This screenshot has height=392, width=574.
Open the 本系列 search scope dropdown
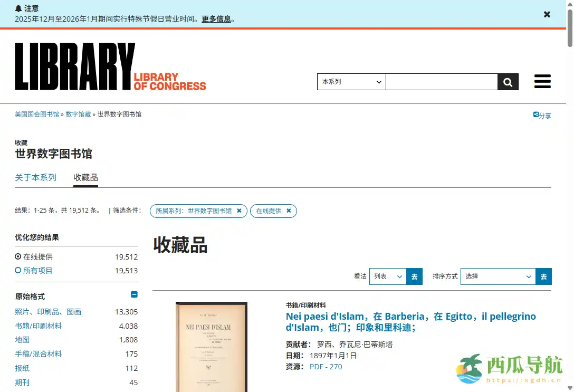351,82
